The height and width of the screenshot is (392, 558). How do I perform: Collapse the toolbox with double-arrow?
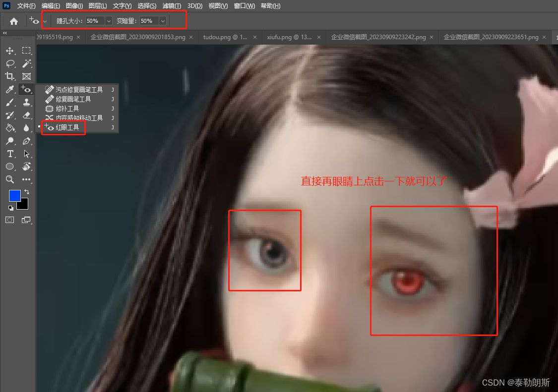click(4, 33)
